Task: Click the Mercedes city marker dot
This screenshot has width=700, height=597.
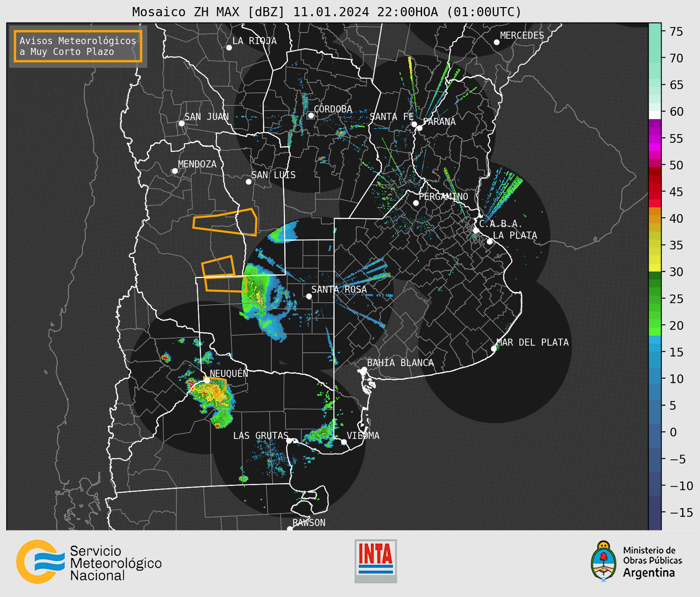Action: pos(496,42)
